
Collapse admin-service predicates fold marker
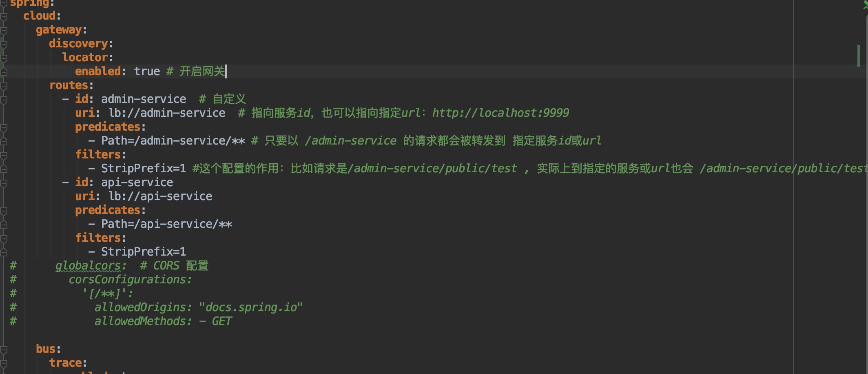point(4,127)
